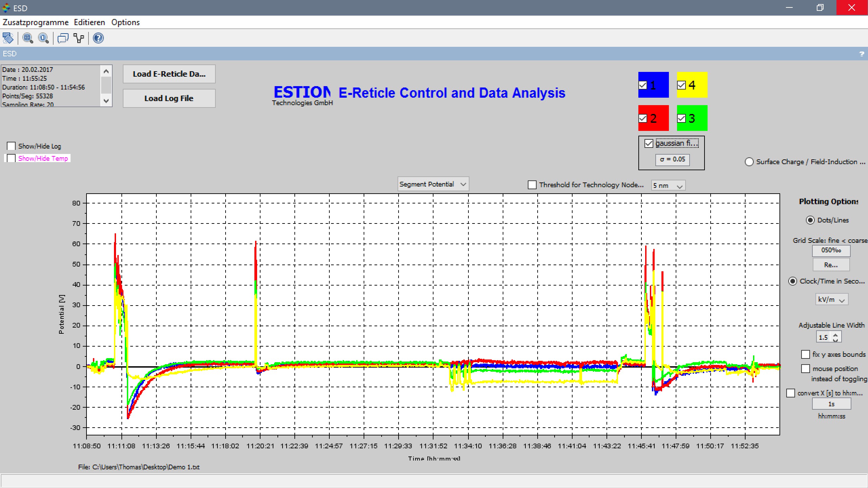The width and height of the screenshot is (868, 488).
Task: Open the 5 nm technology node dropdown
Action: pos(668,186)
